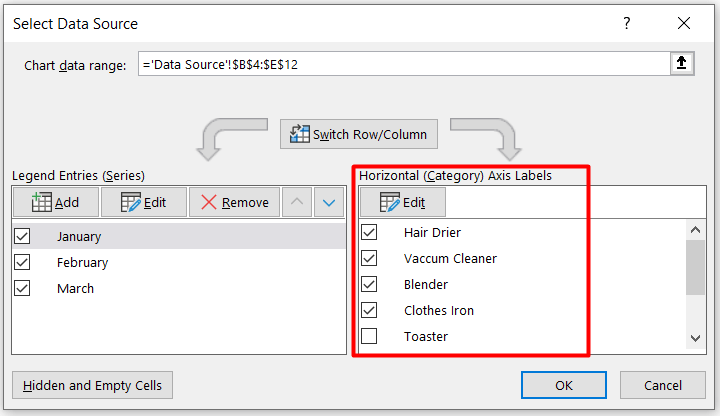Edit the selected legend series
The image size is (720, 416).
tap(143, 202)
